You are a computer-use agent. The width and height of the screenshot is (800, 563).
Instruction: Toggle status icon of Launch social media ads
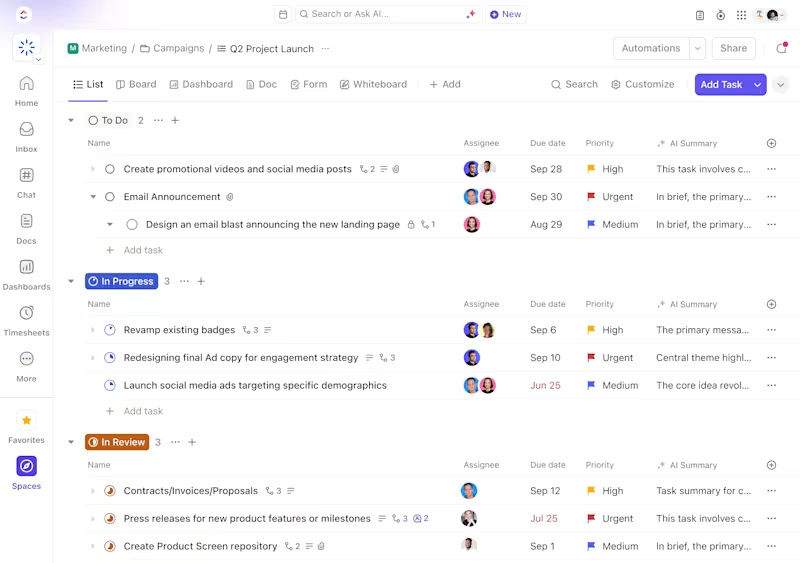(110, 385)
